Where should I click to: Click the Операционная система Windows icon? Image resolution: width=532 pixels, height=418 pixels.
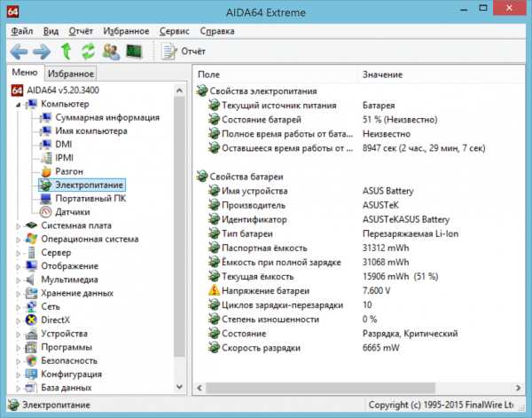point(31,239)
